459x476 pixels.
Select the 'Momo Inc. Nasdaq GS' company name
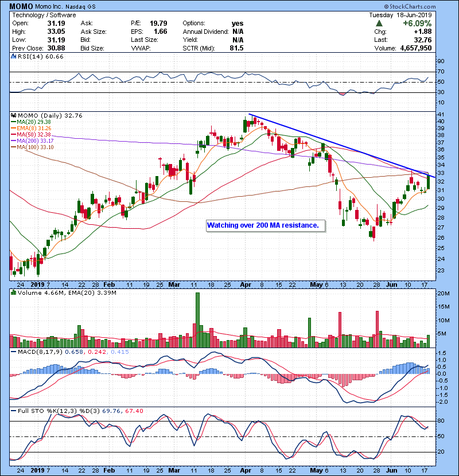pyautogui.click(x=65, y=6)
